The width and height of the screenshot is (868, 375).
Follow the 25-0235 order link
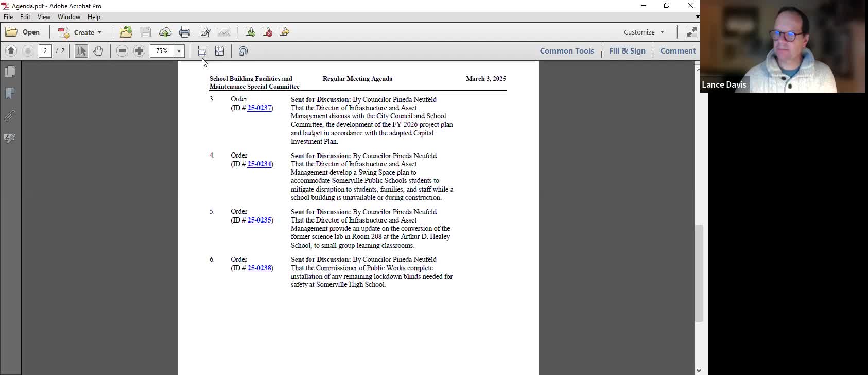click(259, 220)
